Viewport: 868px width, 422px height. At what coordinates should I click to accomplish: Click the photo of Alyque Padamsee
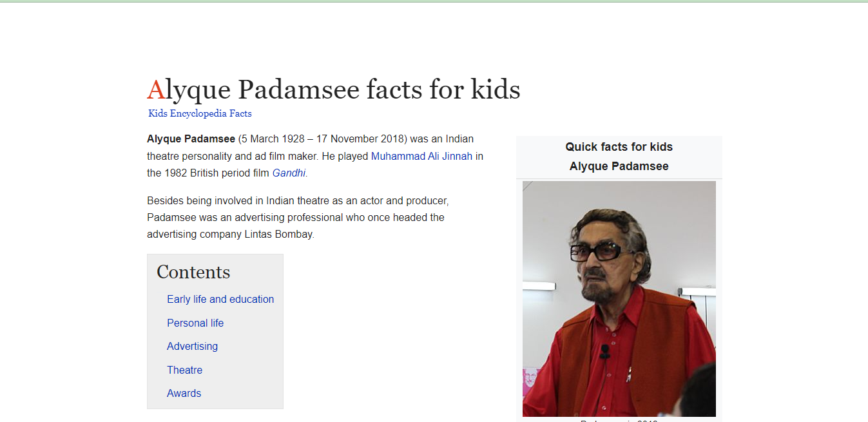tap(619, 298)
